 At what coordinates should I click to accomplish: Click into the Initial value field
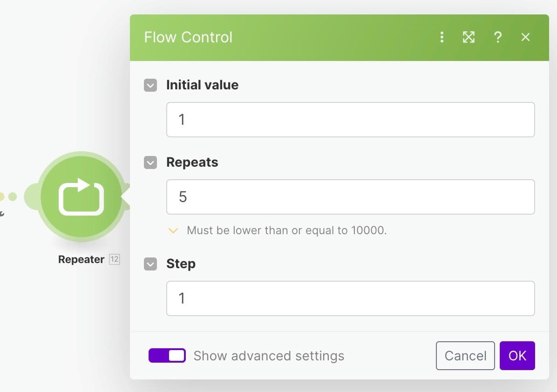click(350, 120)
